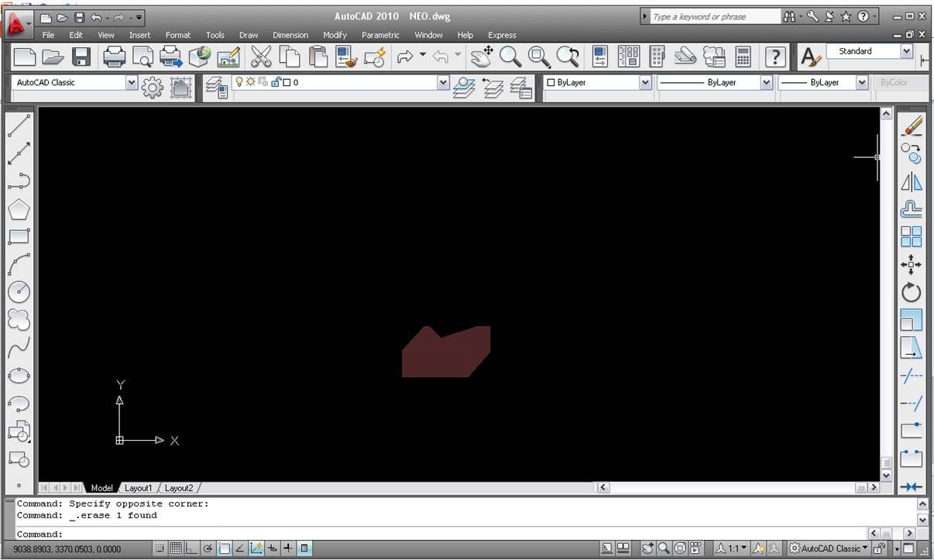Toggle Grid Display in status bar
Viewport: 934px width, 560px height.
pyautogui.click(x=176, y=548)
